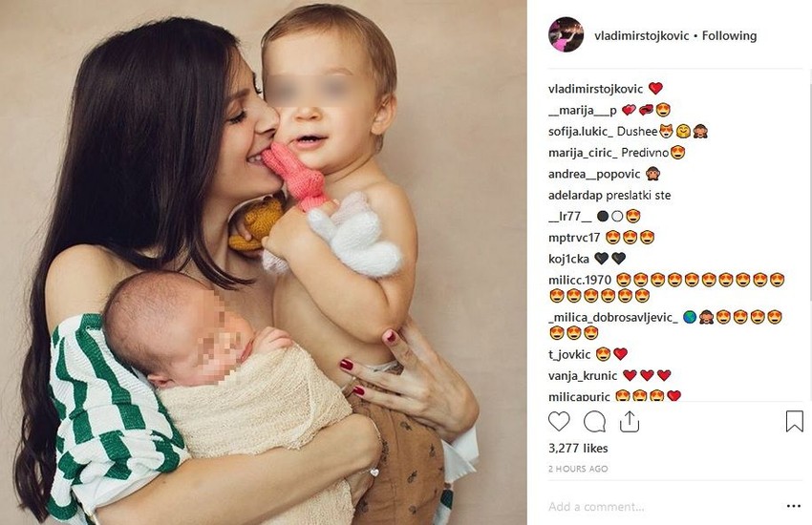Image resolution: width=812 pixels, height=525 pixels.
Task: Open t_jovkic commenter profile
Action: coord(569,354)
